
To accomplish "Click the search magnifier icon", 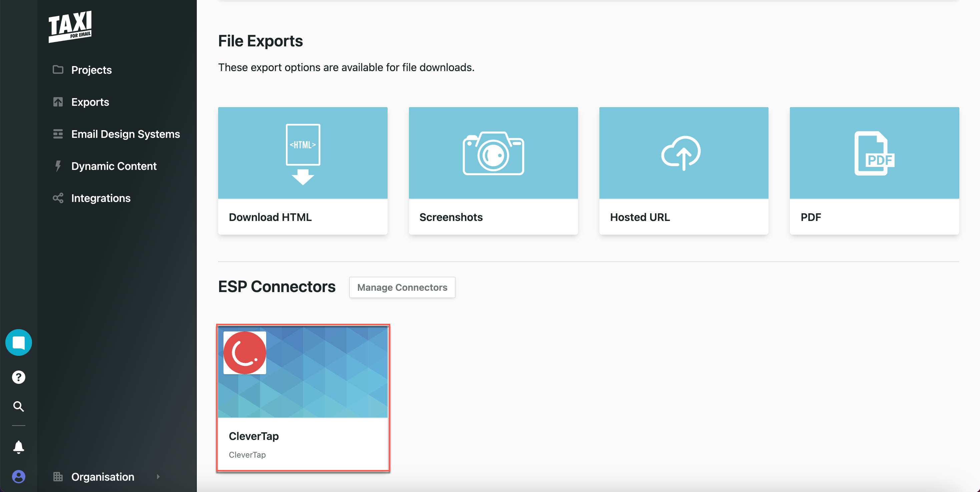I will (x=19, y=406).
